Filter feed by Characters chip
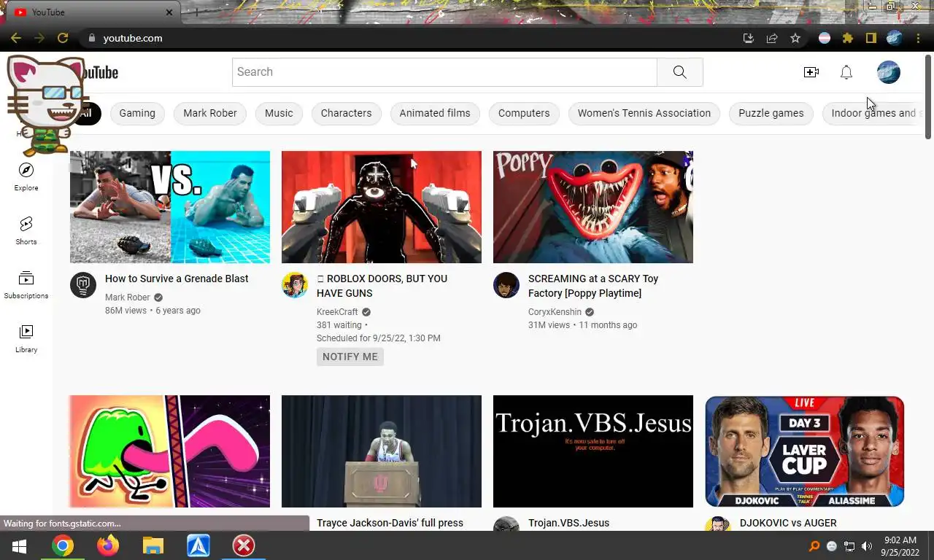The width and height of the screenshot is (934, 560). [x=346, y=113]
